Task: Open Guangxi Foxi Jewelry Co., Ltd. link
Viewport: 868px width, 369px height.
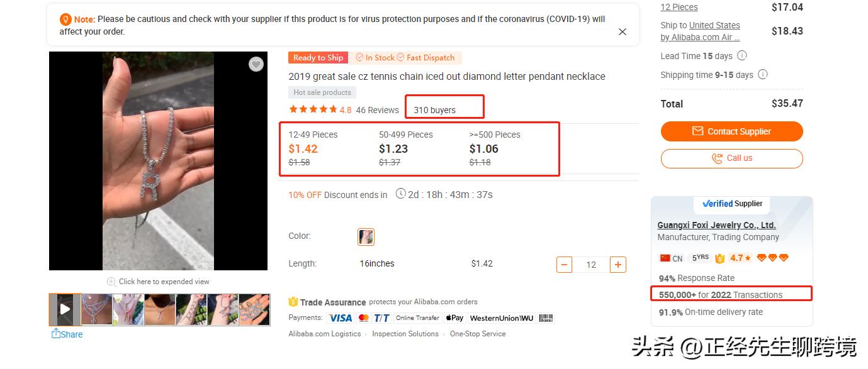Action: (716, 225)
